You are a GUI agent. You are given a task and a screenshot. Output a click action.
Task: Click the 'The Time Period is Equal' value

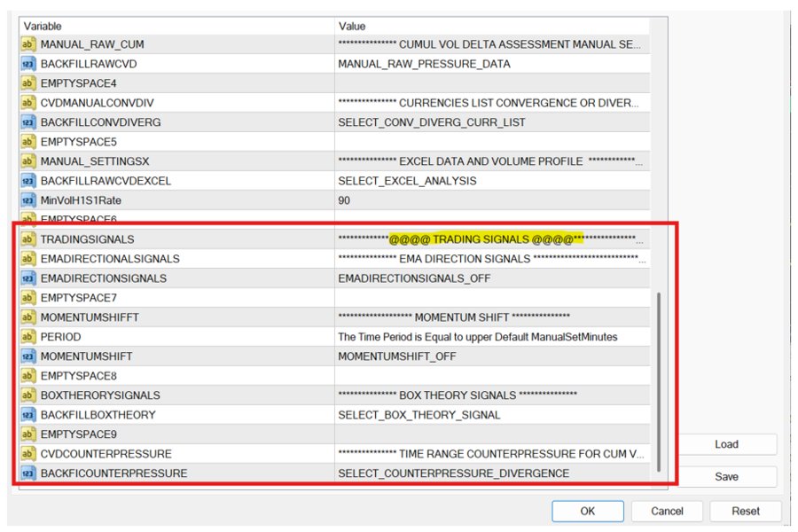478,337
